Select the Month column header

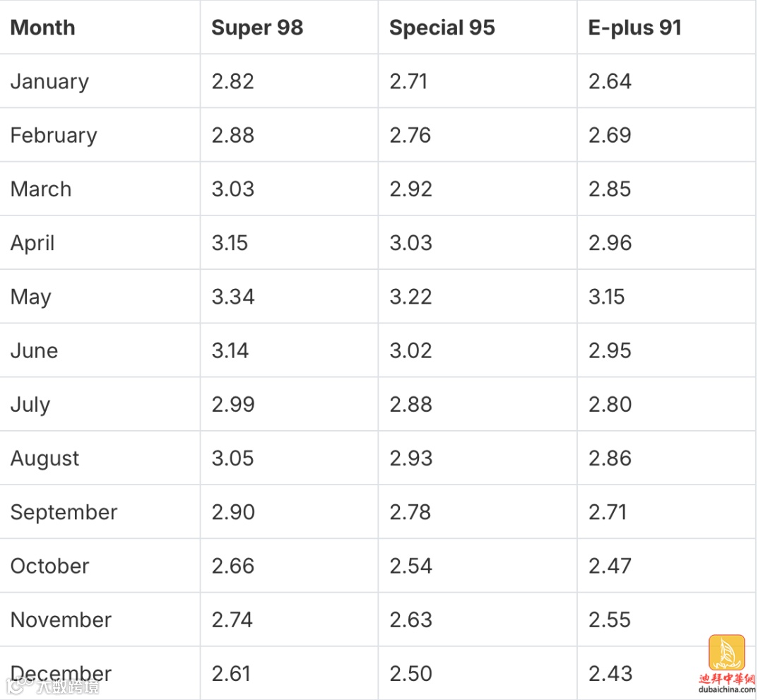tap(42, 28)
